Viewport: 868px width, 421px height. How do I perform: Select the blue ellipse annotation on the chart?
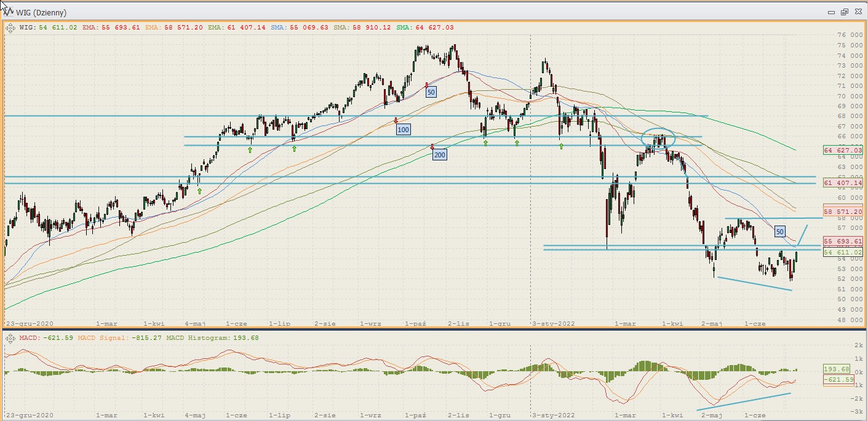658,140
